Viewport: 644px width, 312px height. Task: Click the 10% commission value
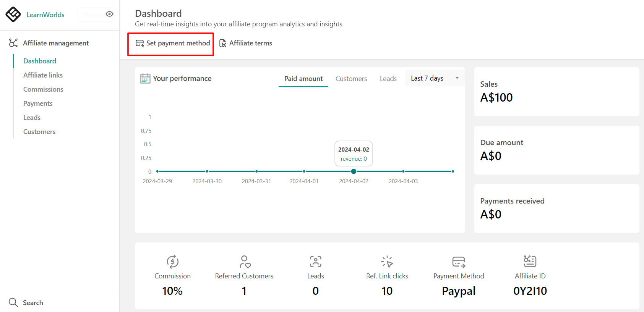pyautogui.click(x=172, y=291)
